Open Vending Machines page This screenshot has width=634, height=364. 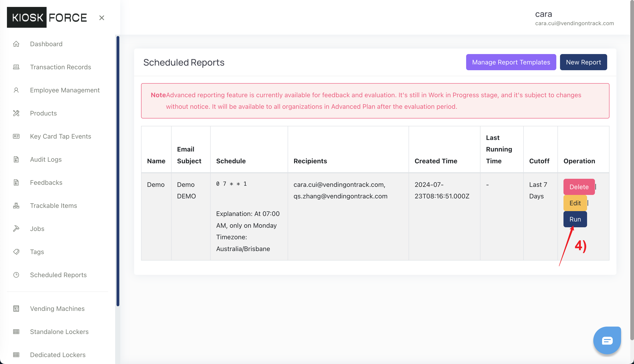[x=57, y=309]
